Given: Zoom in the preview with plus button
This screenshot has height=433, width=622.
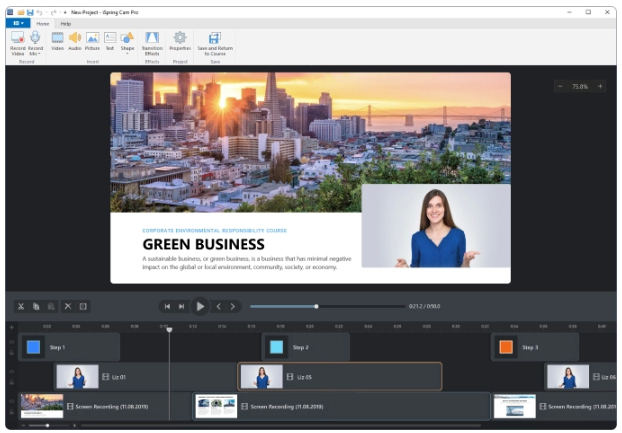Looking at the screenshot, I should click(600, 86).
